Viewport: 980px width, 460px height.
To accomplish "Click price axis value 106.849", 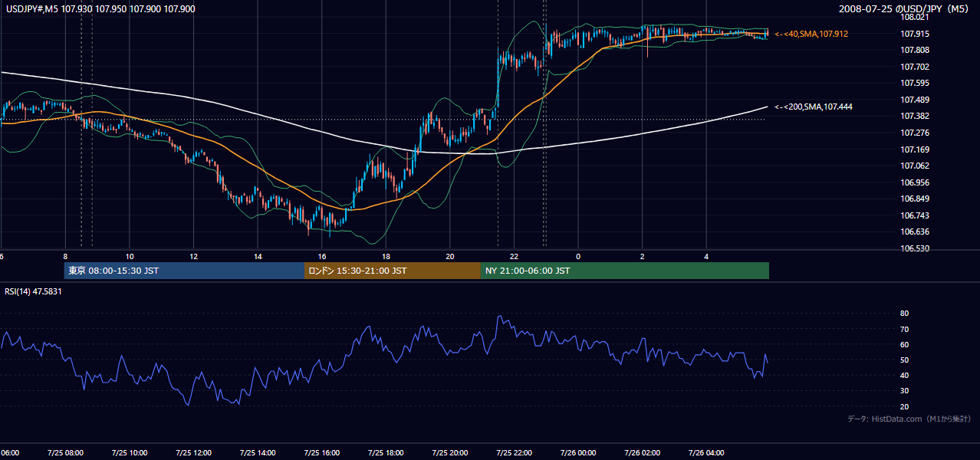I will tap(915, 199).
